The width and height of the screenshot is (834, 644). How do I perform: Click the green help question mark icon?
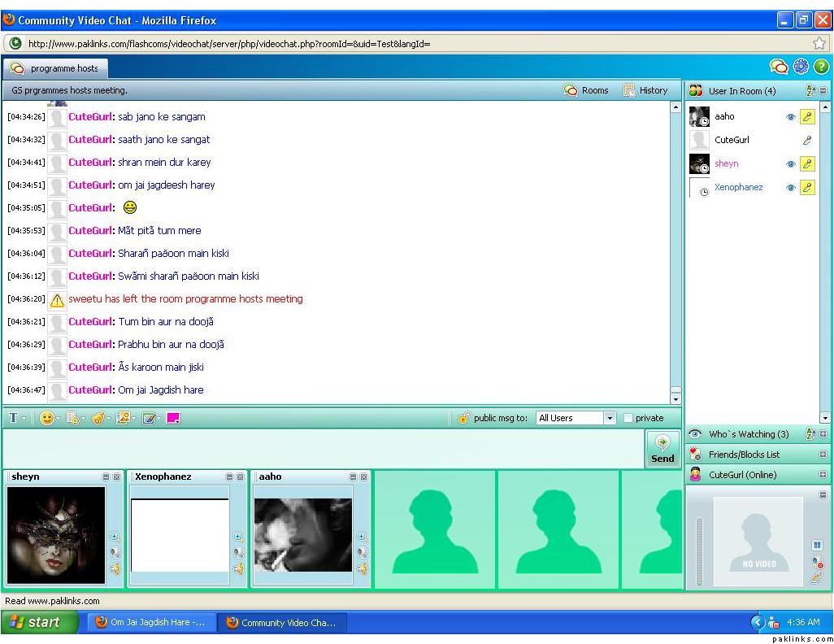click(x=821, y=67)
